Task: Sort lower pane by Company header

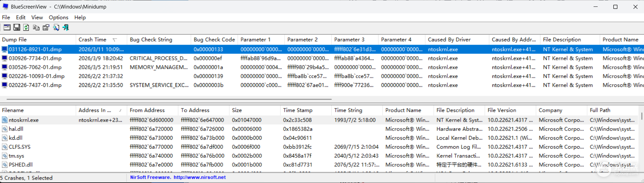Action: [x=562, y=110]
